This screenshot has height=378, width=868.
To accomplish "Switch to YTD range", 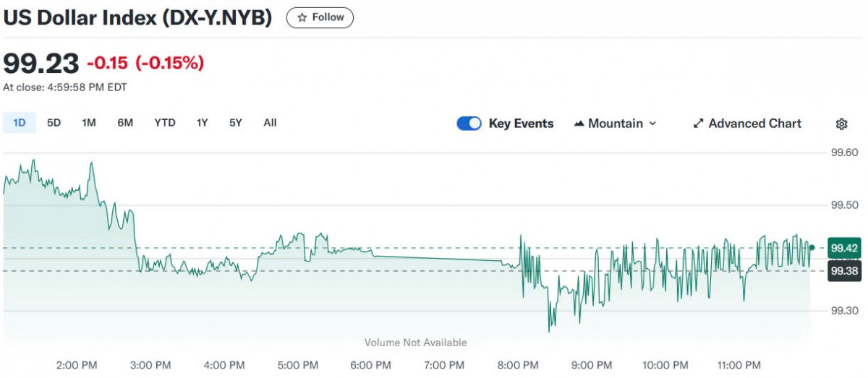I will [x=164, y=123].
